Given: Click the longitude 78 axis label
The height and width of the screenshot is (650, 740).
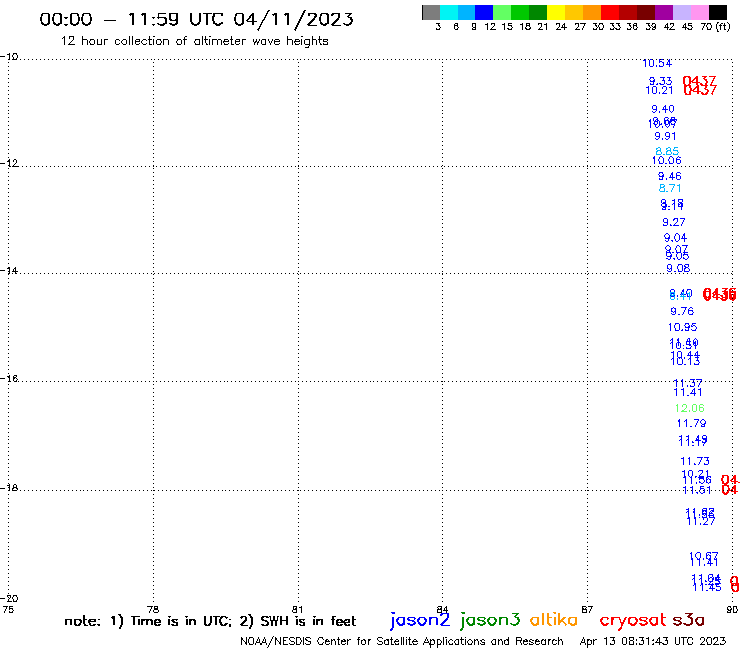Looking at the screenshot, I should click(x=153, y=609).
